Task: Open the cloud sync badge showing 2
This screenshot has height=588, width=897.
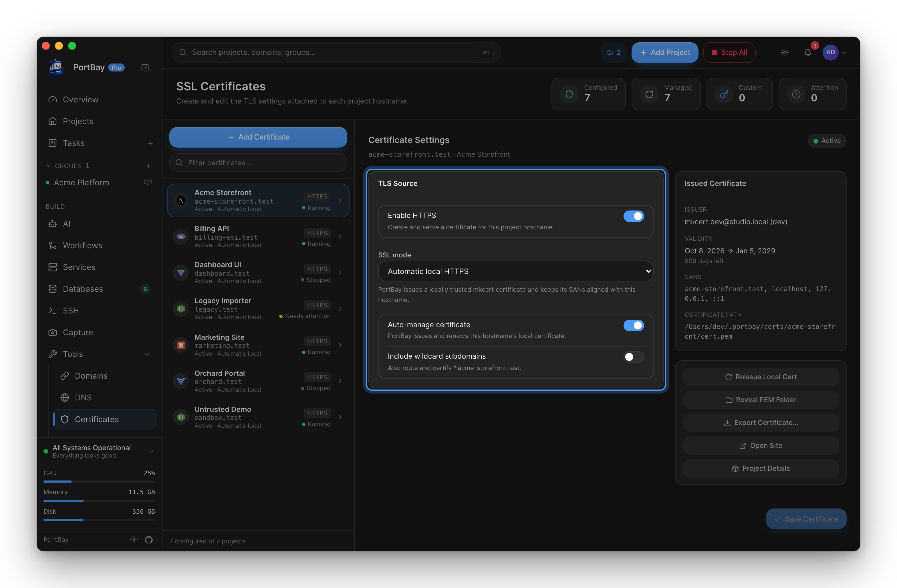Action: click(x=613, y=52)
